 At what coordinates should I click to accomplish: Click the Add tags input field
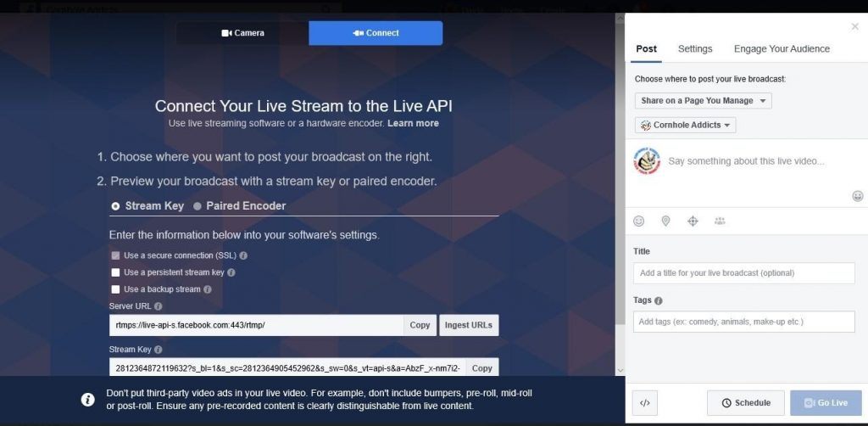pyautogui.click(x=744, y=322)
